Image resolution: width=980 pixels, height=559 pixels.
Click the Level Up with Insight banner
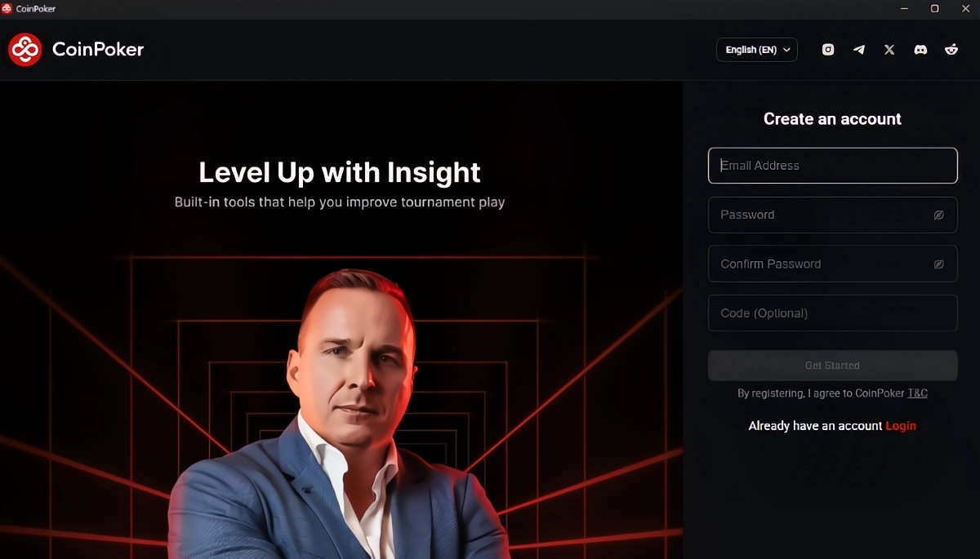click(x=340, y=172)
